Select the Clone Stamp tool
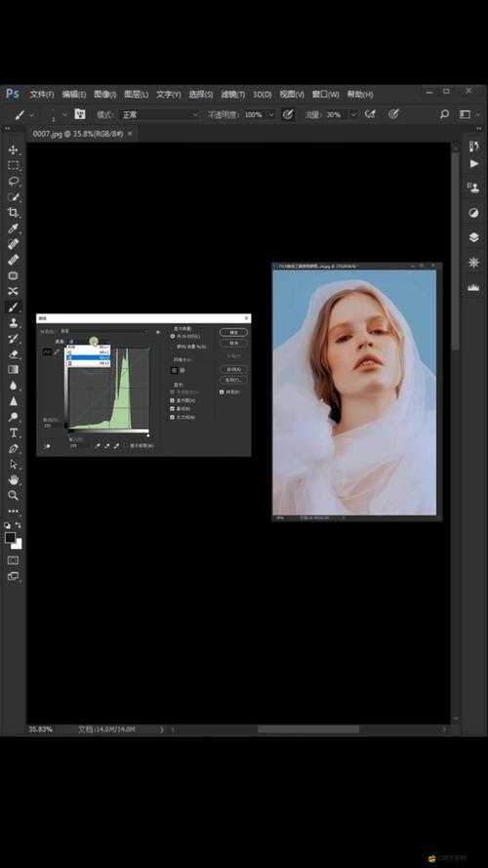This screenshot has height=868, width=488. pyautogui.click(x=14, y=322)
